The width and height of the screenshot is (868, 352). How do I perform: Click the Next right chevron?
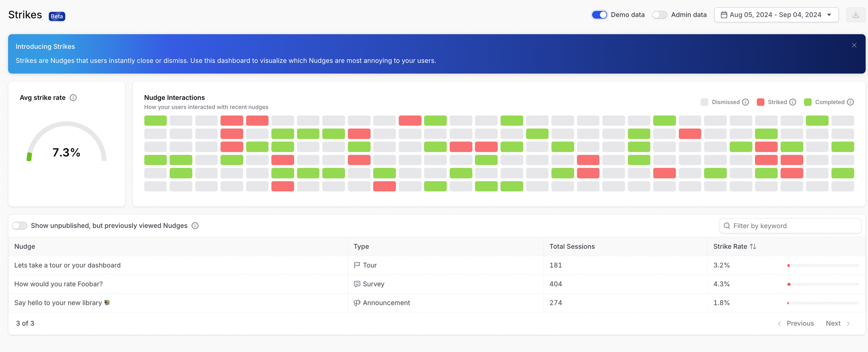pos(848,323)
